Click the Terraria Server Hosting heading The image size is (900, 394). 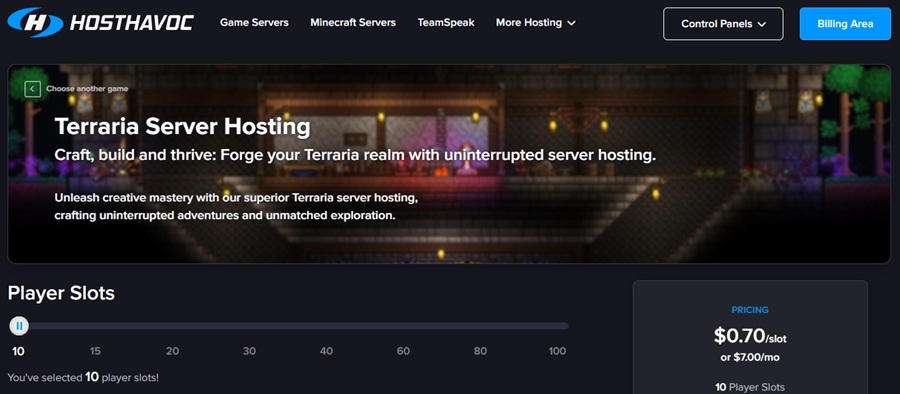pyautogui.click(x=183, y=126)
